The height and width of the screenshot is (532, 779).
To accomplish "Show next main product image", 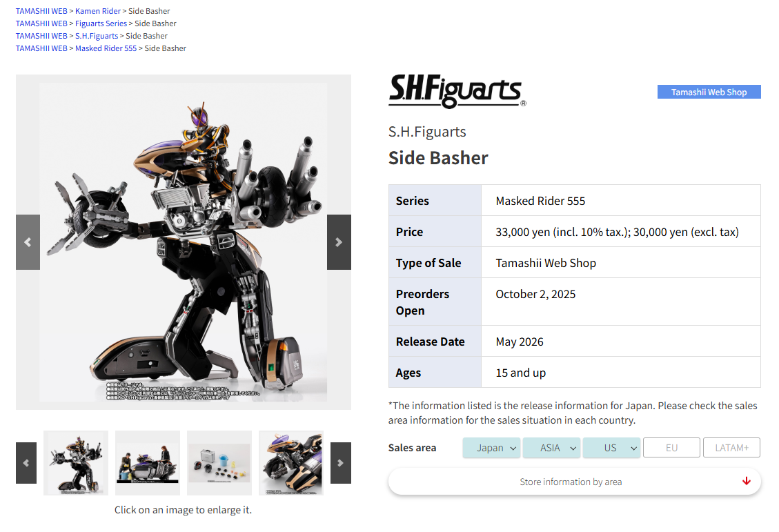I will point(339,242).
